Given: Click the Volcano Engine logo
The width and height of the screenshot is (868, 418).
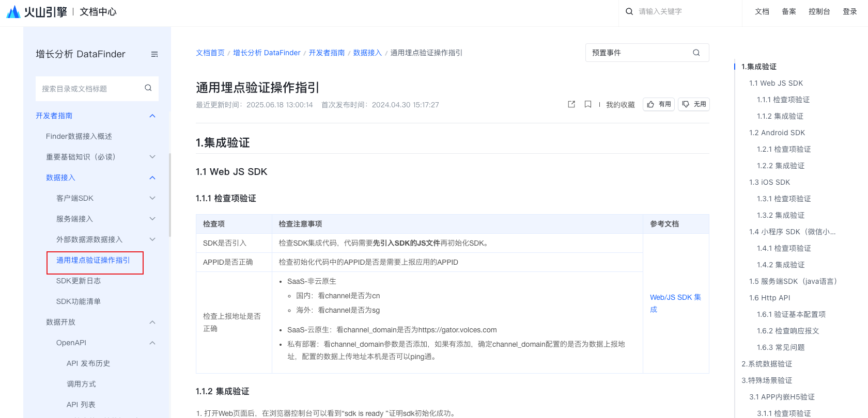Looking at the screenshot, I should 37,11.
